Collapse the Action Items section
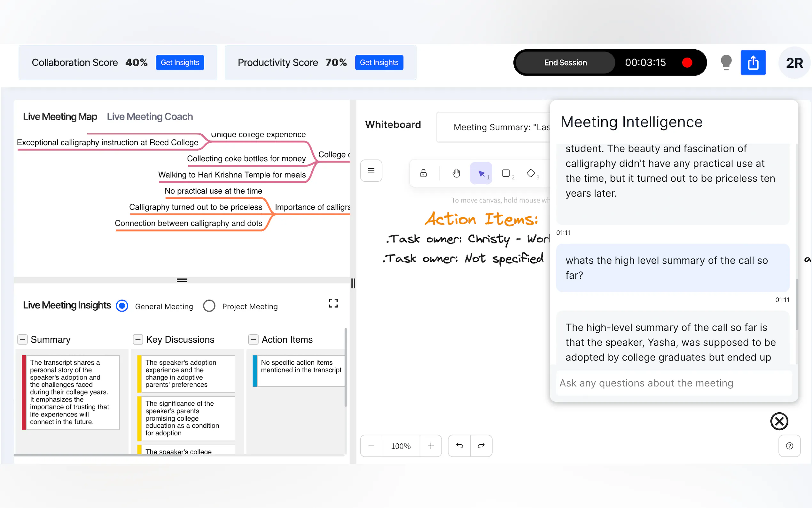 253,339
